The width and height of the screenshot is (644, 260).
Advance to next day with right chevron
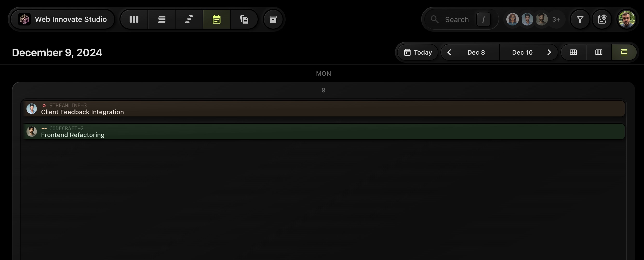[x=549, y=52]
